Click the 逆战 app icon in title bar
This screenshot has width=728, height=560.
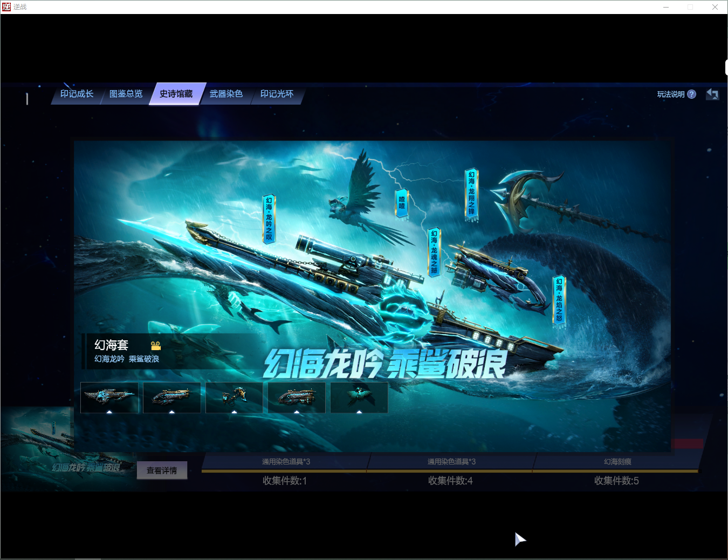(6, 6)
